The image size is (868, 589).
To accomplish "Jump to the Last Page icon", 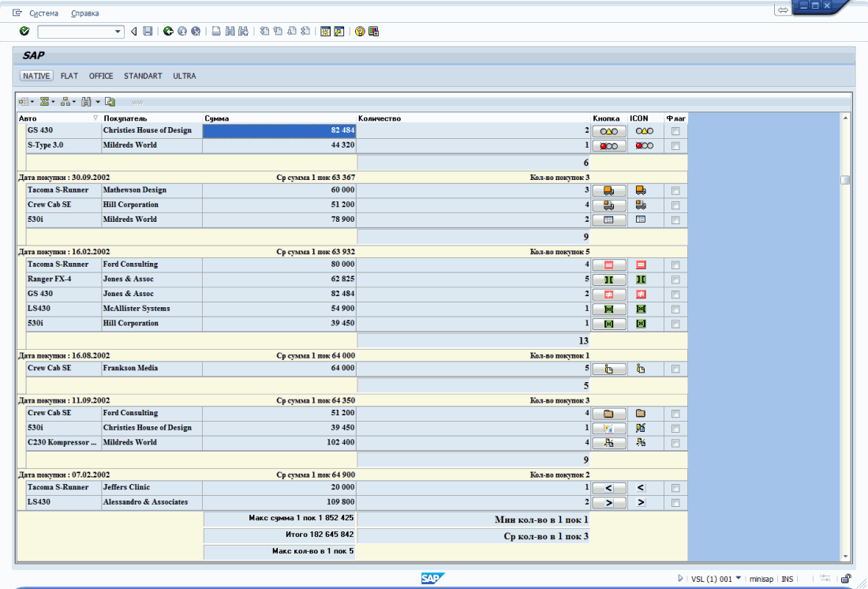I will (305, 31).
